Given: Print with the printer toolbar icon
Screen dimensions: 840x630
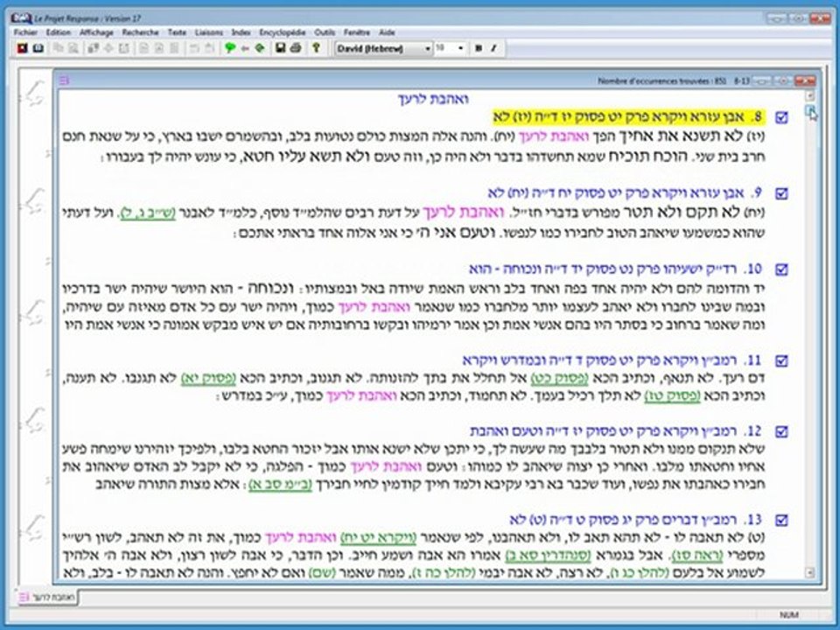Looking at the screenshot, I should click(295, 48).
